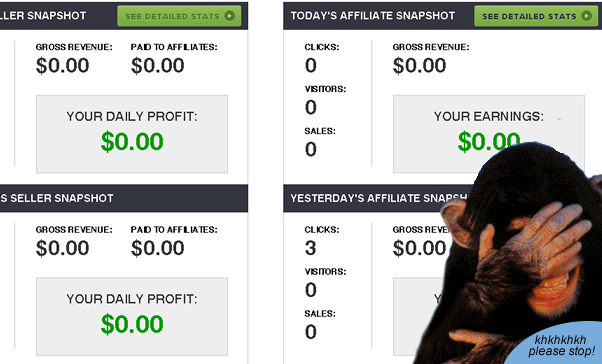This screenshot has height=364, width=602.
Task: Open the affiliate snapshot See Detailed Stats button
Action: tap(536, 16)
